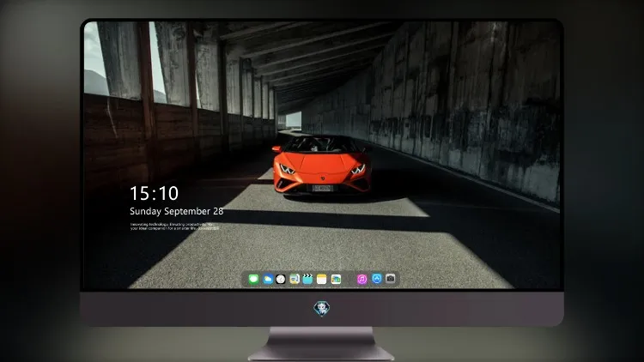Open the white gallery app before the dock separator

(336, 279)
